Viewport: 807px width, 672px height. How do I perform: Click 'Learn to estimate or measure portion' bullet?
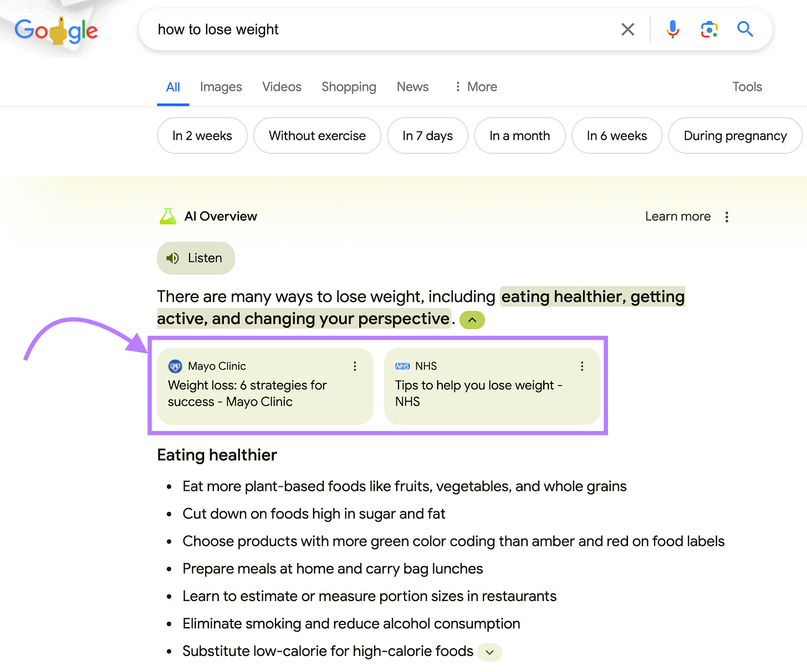click(369, 596)
